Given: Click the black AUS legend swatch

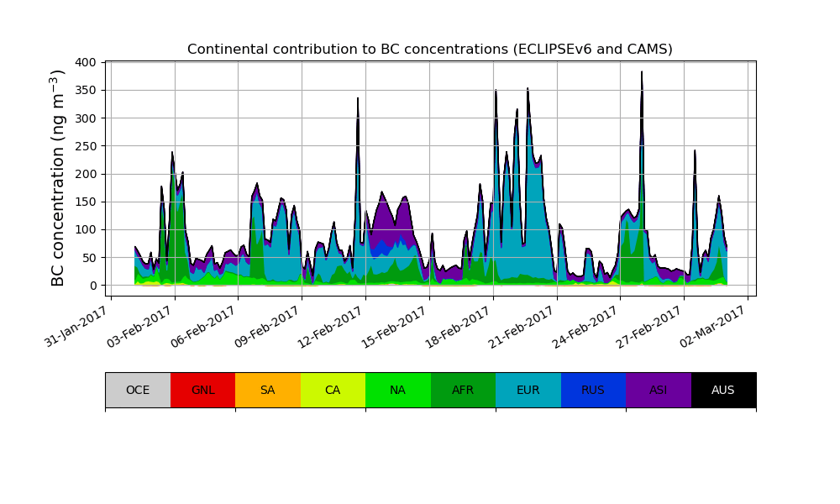Looking at the screenshot, I should 723,390.
